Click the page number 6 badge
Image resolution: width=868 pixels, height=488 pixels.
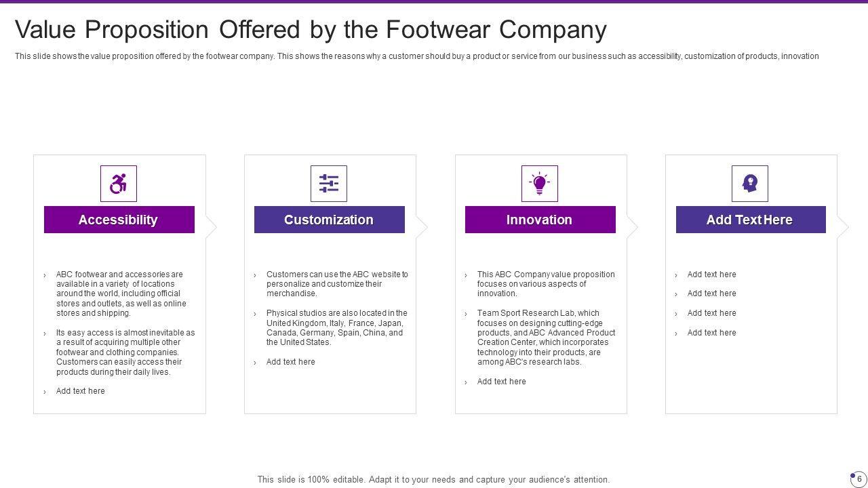[x=859, y=479]
